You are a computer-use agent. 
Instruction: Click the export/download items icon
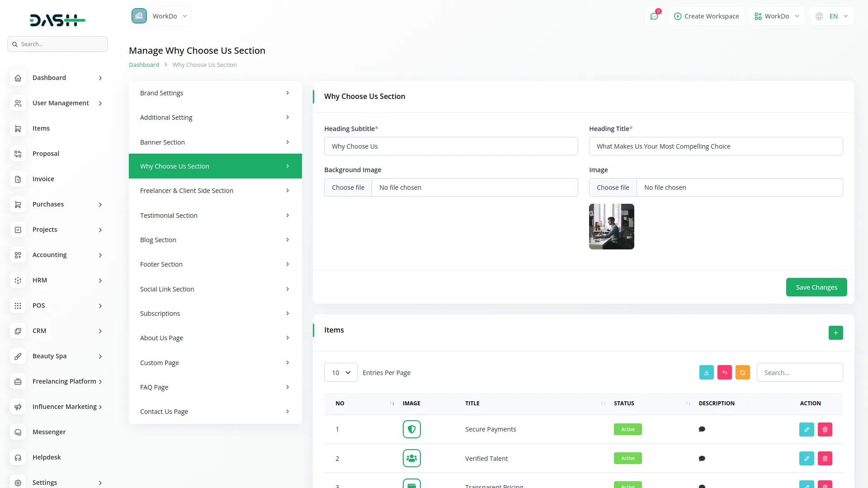[707, 372]
